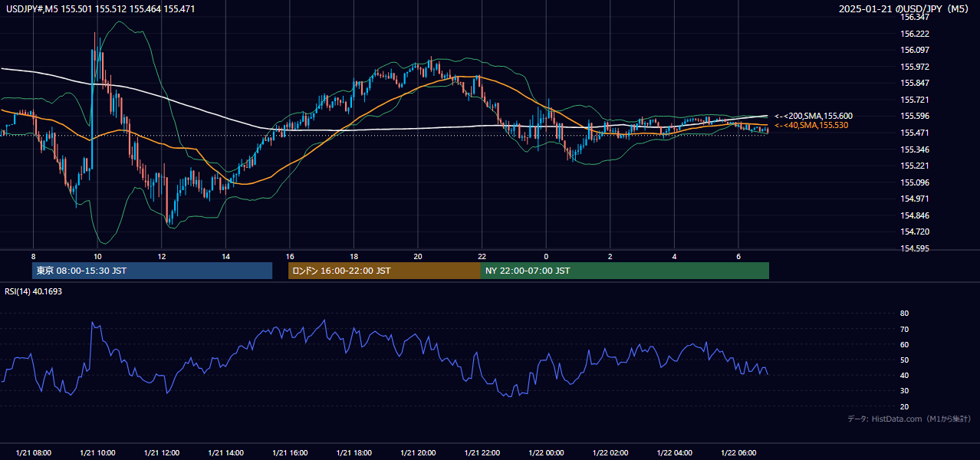Click the 1/21 14:00 time label
This screenshot has width=980, height=460.
coord(226,453)
